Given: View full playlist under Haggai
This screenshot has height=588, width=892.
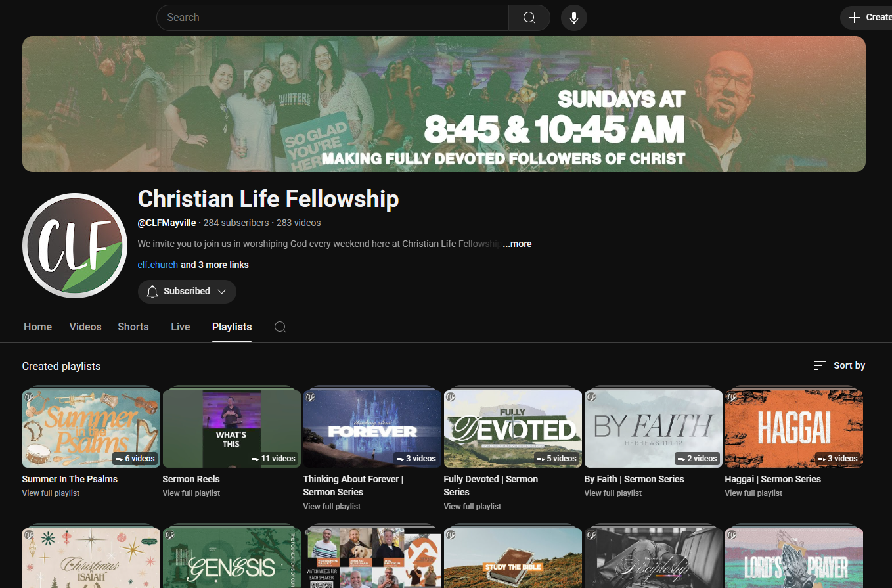Looking at the screenshot, I should coord(753,493).
